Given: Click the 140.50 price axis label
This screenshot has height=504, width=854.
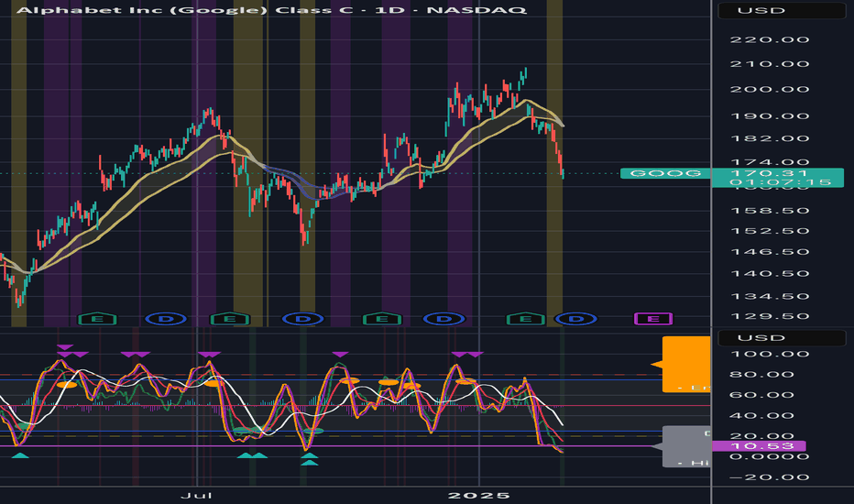Looking at the screenshot, I should (770, 274).
